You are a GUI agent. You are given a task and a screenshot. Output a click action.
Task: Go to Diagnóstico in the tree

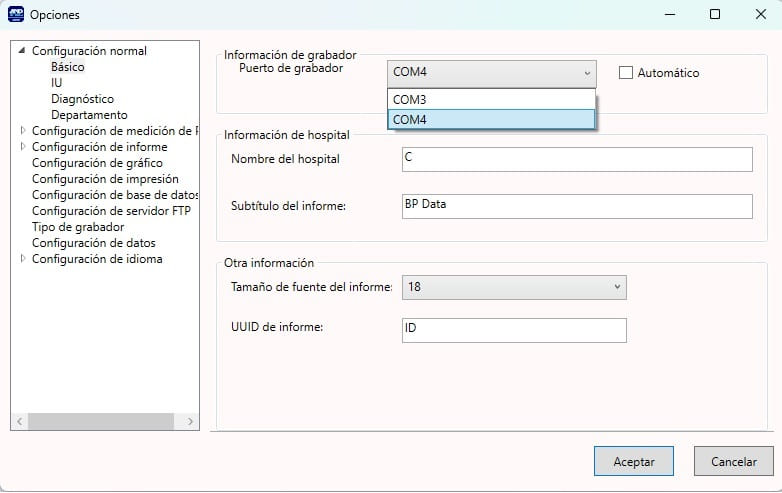(x=82, y=99)
